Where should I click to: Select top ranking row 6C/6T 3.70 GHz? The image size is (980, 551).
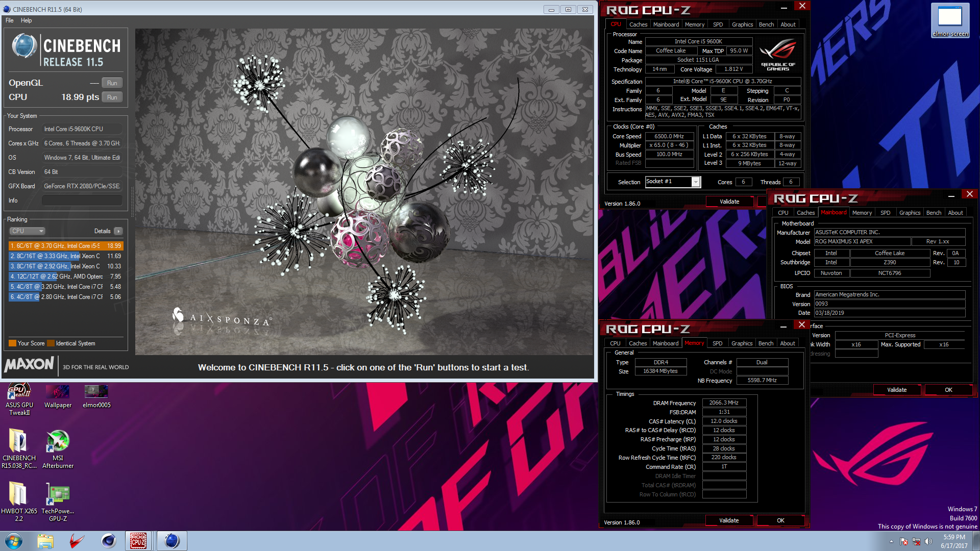66,246
